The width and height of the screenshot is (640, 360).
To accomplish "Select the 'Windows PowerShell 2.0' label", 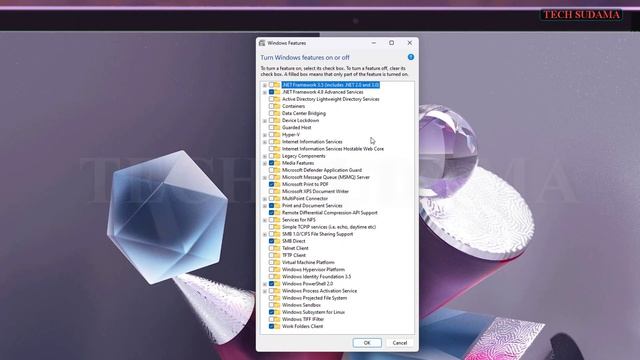I will [x=307, y=283].
